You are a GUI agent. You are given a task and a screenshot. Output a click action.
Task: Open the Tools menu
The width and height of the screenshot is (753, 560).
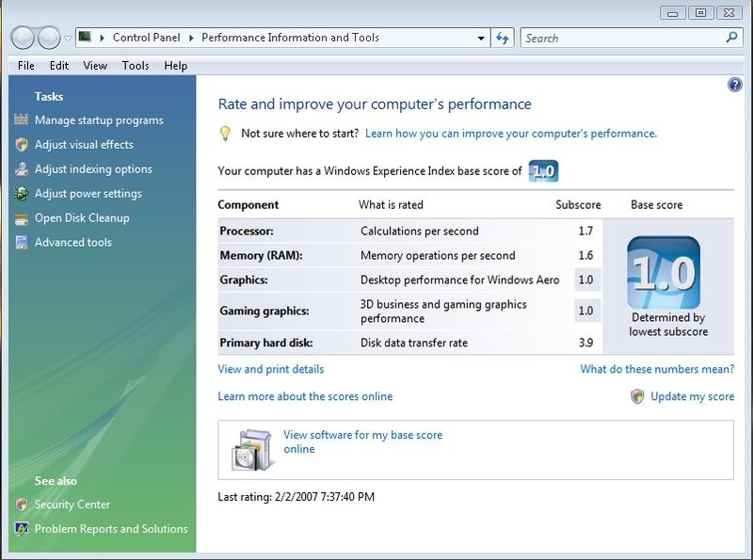pos(136,66)
